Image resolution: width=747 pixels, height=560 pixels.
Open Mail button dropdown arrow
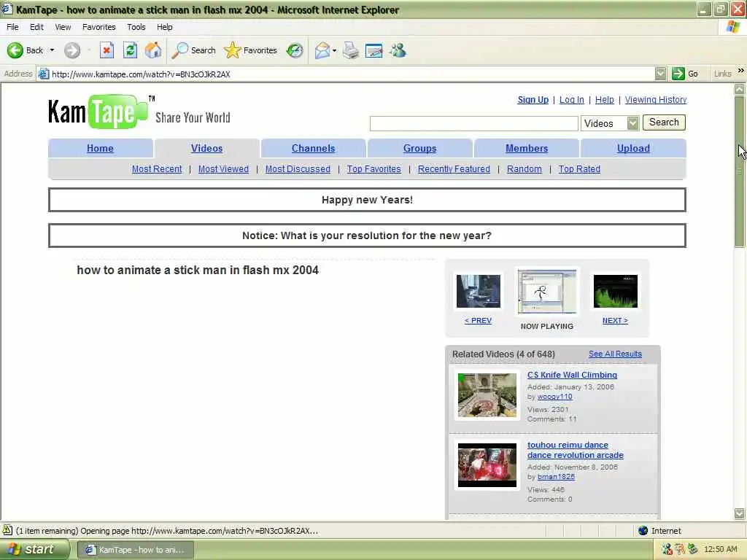[x=334, y=50]
